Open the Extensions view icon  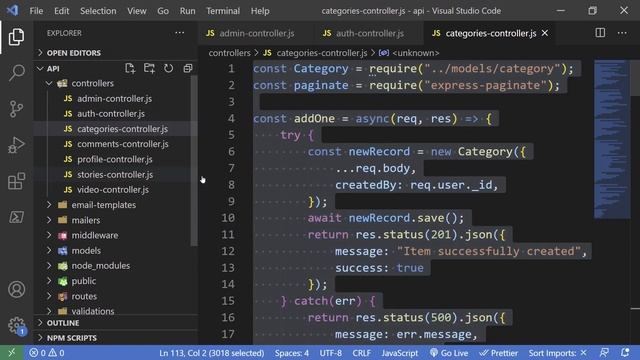click(16, 181)
